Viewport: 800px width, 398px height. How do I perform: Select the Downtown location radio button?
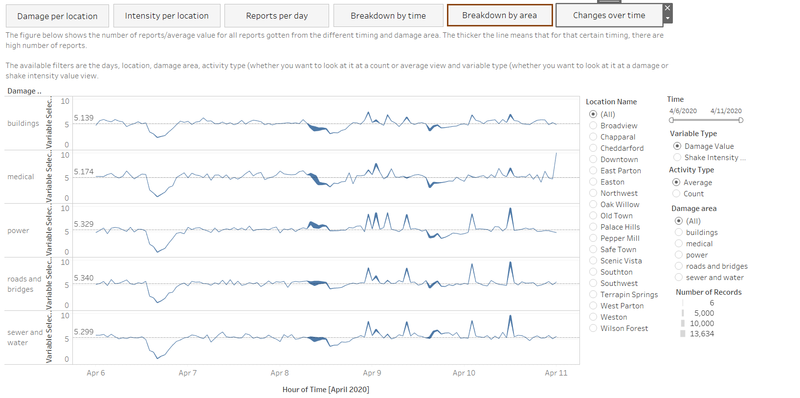(593, 159)
